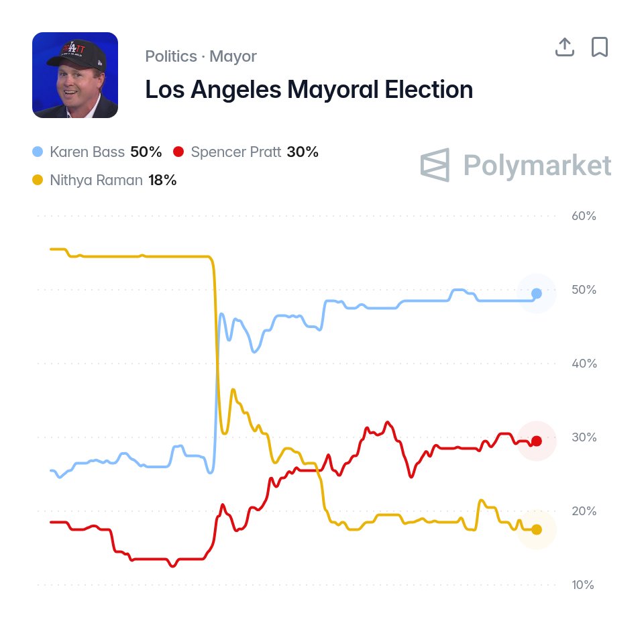This screenshot has width=644, height=644.
Task: Click the Los Angeles Mayoral Election title
Action: (x=309, y=89)
